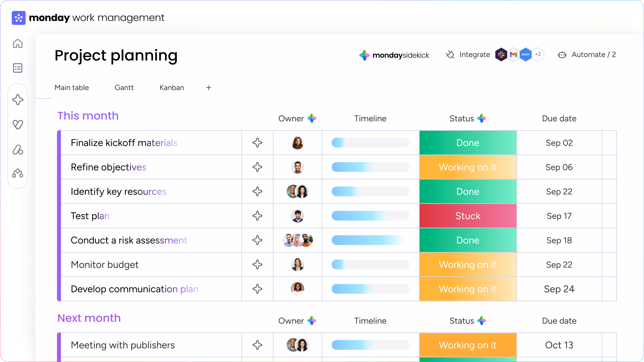Switch to the Kanban tab
Viewport: 644px width, 362px height.
(x=172, y=88)
